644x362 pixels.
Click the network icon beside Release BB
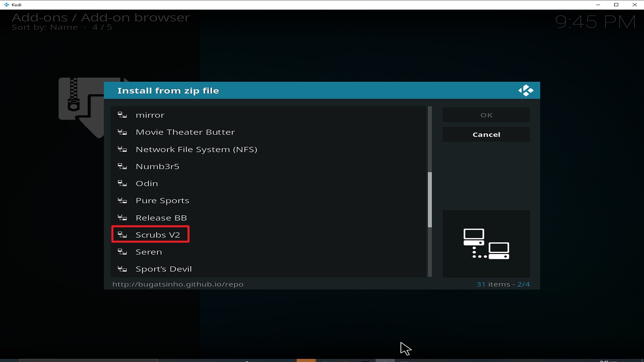[122, 218]
